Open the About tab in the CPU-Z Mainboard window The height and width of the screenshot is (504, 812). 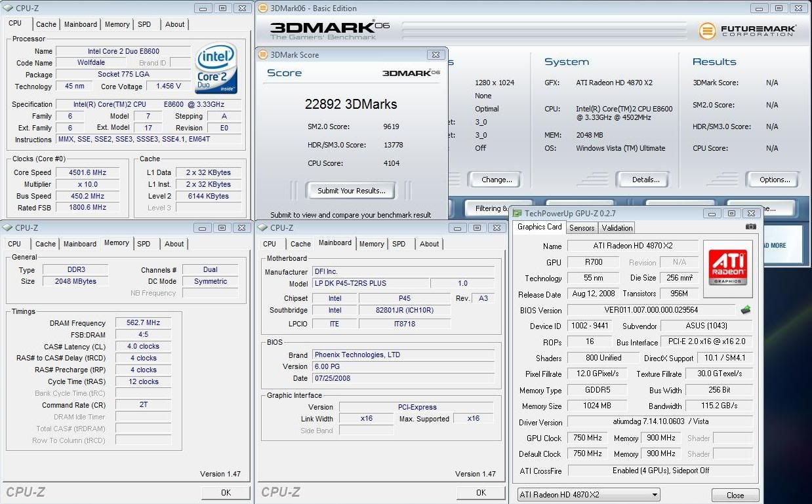[430, 244]
